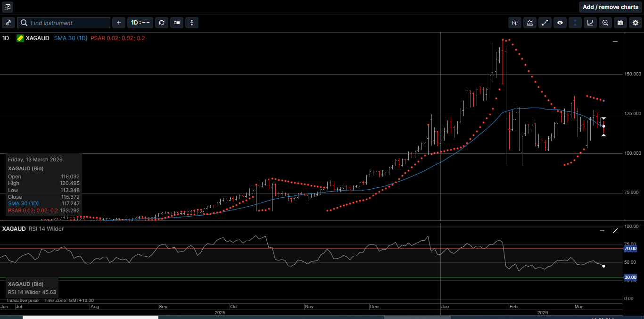Click the RSI 70.00 level label
Image resolution: width=644 pixels, height=319 pixels.
[631, 249]
